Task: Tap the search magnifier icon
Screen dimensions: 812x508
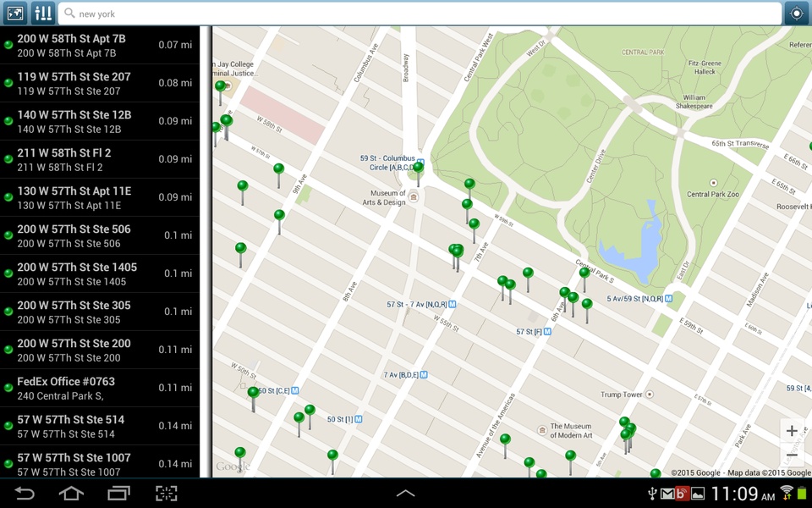Action: pyautogui.click(x=69, y=14)
